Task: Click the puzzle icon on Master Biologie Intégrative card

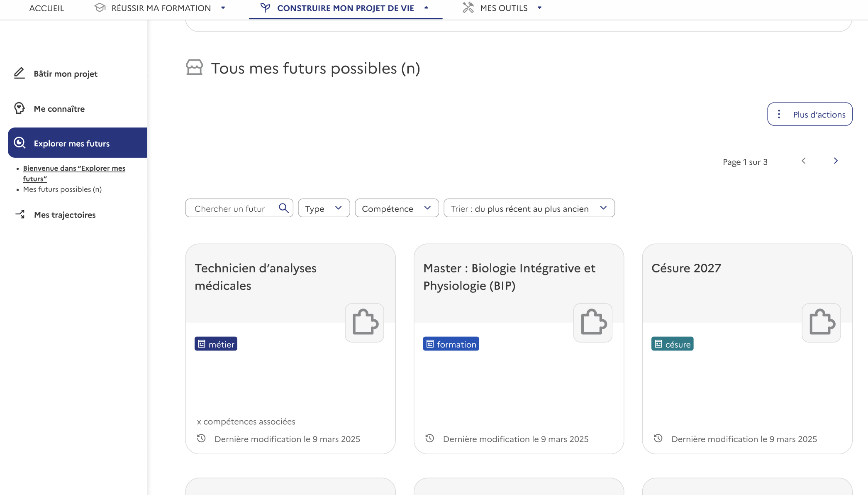Action: click(x=593, y=322)
